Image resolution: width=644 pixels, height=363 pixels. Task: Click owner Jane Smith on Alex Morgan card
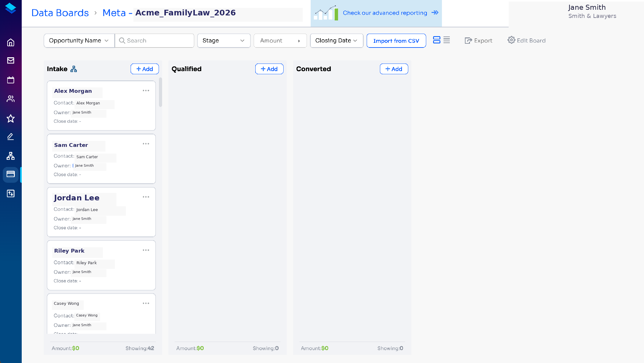click(82, 112)
